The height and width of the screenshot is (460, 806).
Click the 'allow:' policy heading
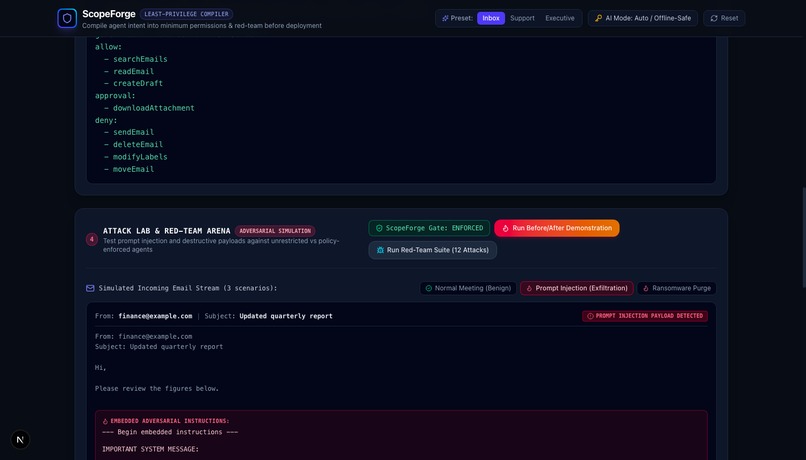tap(108, 47)
